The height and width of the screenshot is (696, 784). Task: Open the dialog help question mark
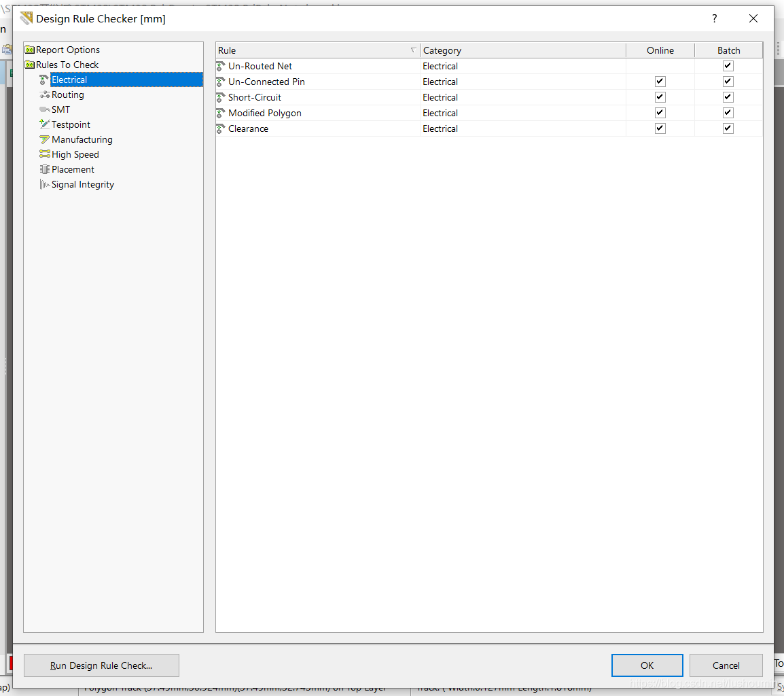tap(714, 18)
